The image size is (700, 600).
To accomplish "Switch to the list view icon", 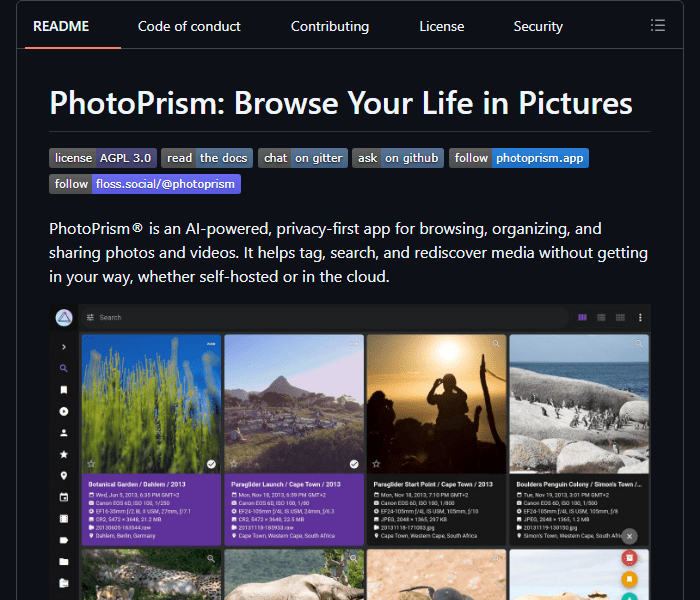I will [601, 317].
